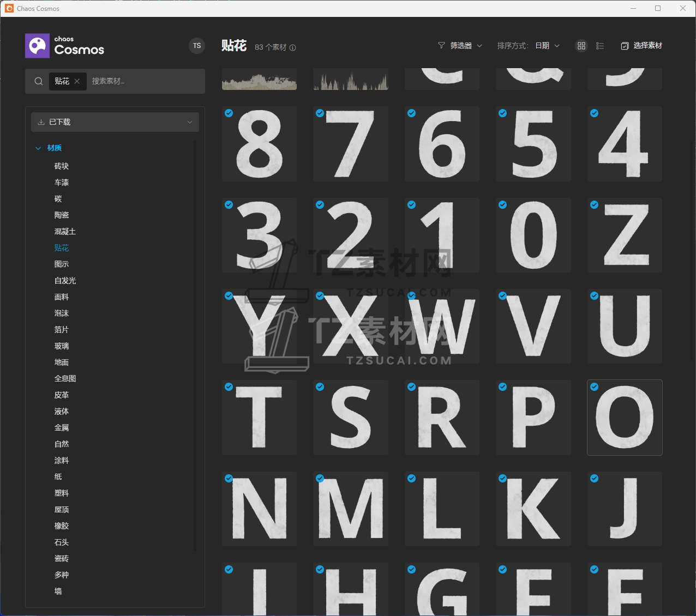Click the 选择素材 button

[641, 46]
